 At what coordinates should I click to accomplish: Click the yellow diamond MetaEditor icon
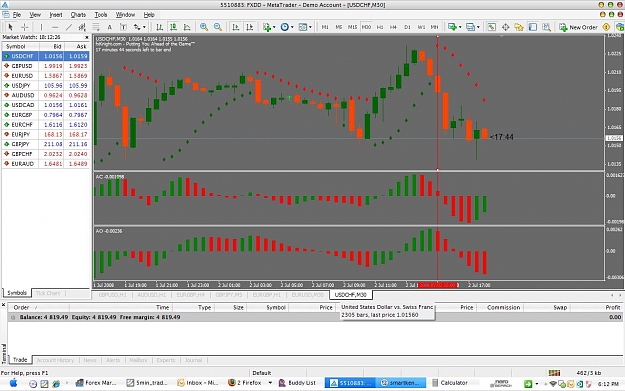(606, 27)
